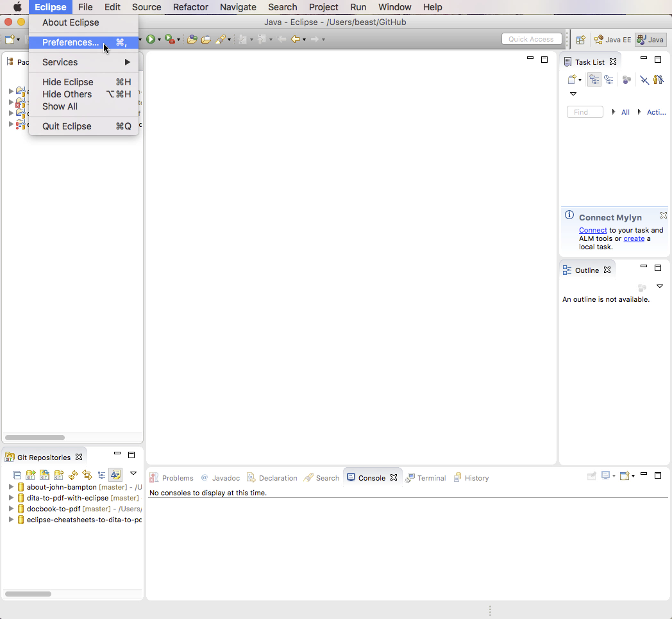Open the Navigate menu
Viewport: 672px width, 619px height.
[238, 7]
